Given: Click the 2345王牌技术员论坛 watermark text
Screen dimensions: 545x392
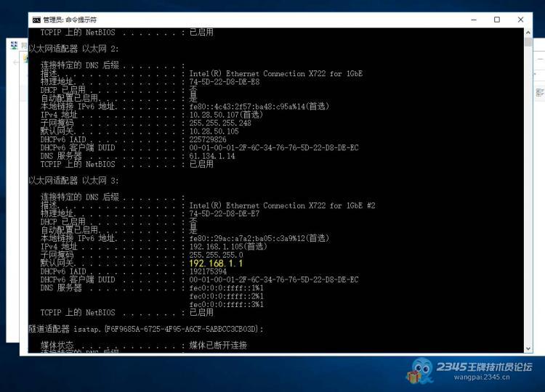Looking at the screenshot, I should 484,367.
